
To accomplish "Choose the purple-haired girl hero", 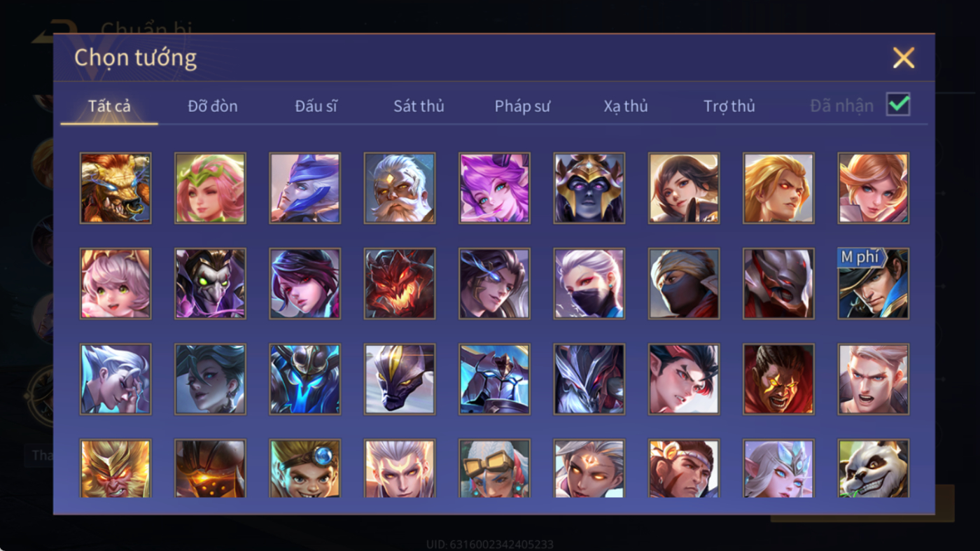I will [494, 188].
